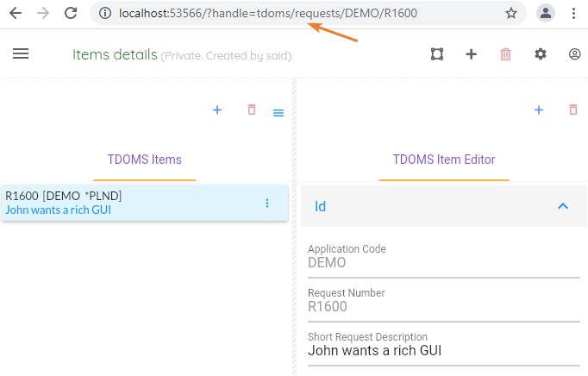The width and height of the screenshot is (588, 376).
Task: Click the Short Request Description field
Action: [x=443, y=351]
